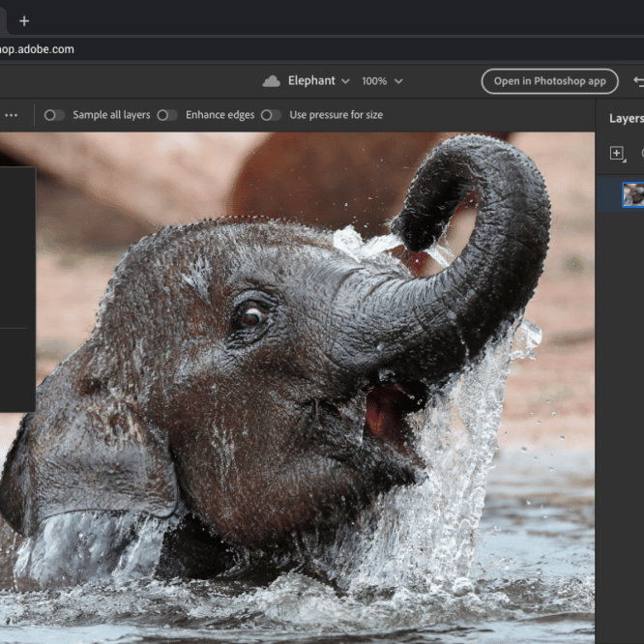This screenshot has height=644, width=644.
Task: Toggle Use pressure for size
Action: [x=271, y=115]
